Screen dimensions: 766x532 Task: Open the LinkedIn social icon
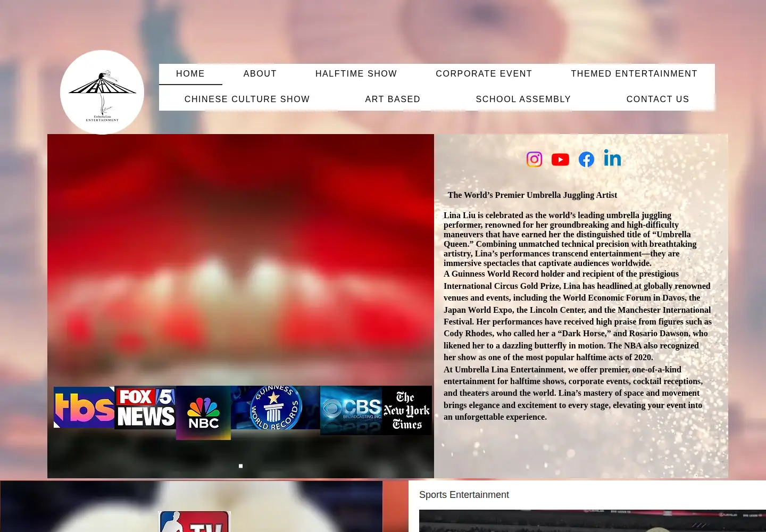pos(612,158)
